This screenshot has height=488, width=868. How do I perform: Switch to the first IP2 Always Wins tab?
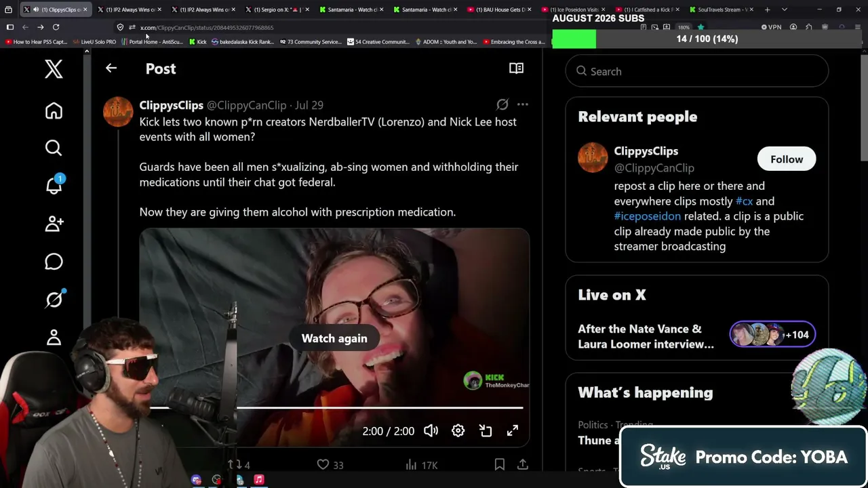coord(129,9)
